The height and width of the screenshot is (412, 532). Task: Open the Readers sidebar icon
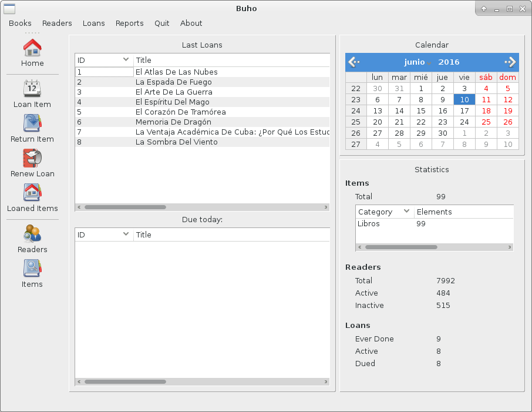32,234
